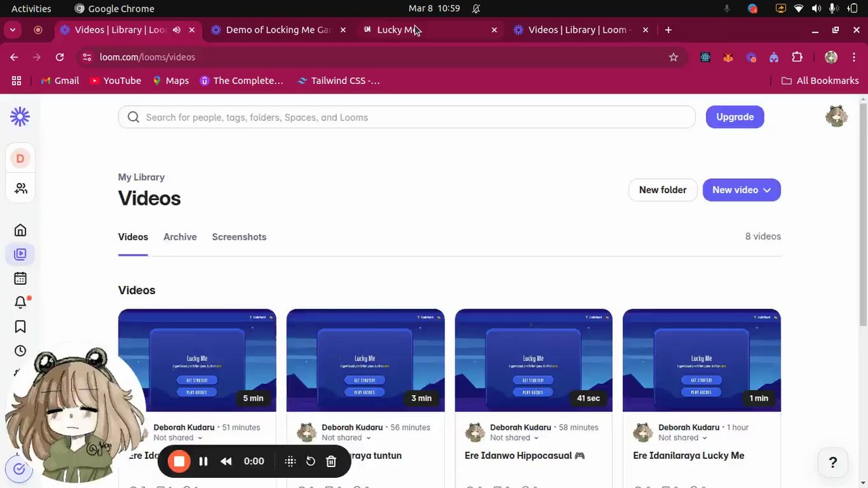868x488 pixels.
Task: Stop the Loom recording
Action: [x=179, y=462]
